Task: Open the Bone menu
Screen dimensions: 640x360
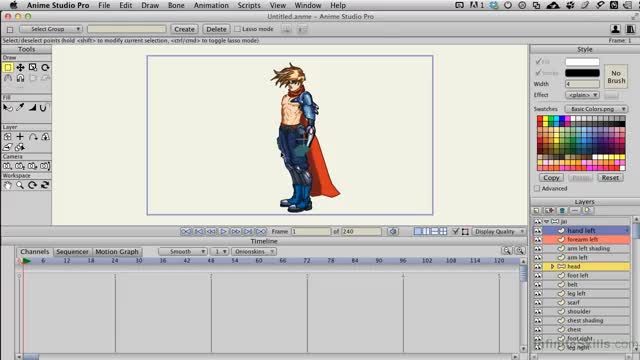Action: (x=176, y=5)
